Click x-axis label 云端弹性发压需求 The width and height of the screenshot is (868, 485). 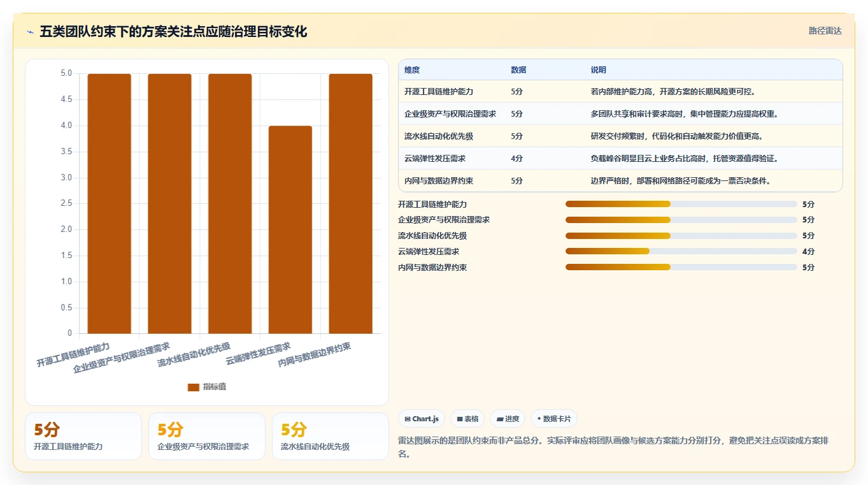[259, 354]
